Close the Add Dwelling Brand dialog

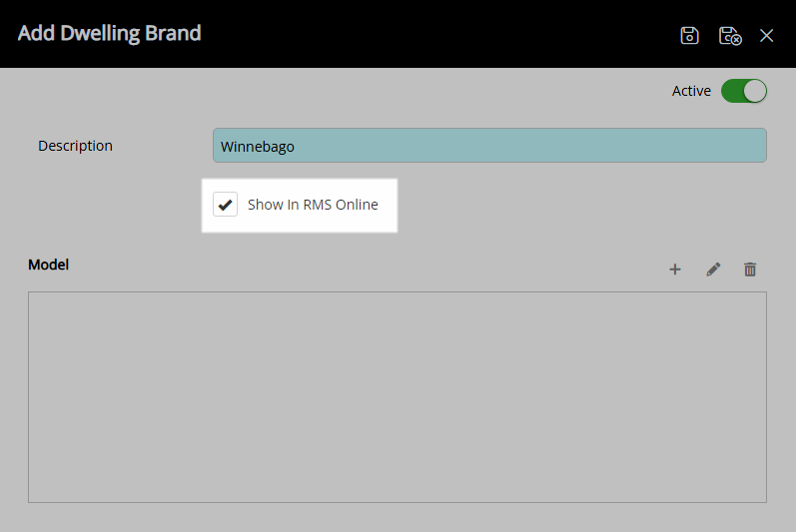tap(767, 36)
